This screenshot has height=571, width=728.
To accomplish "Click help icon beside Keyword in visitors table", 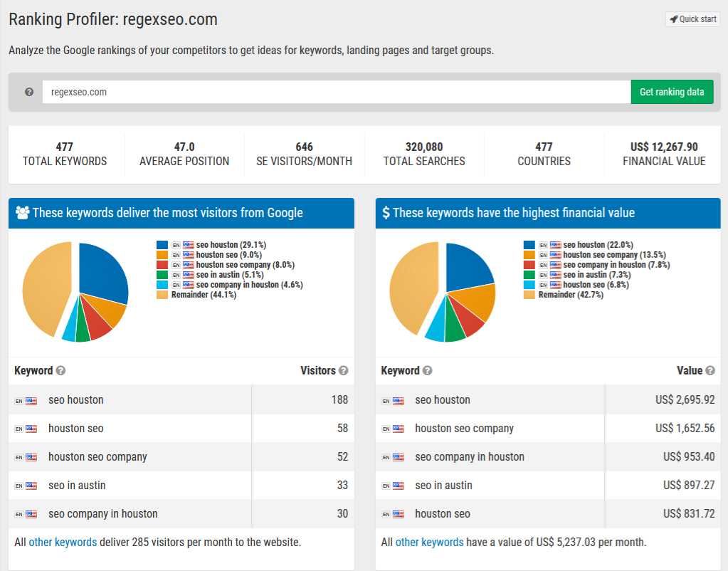I will pos(60,371).
